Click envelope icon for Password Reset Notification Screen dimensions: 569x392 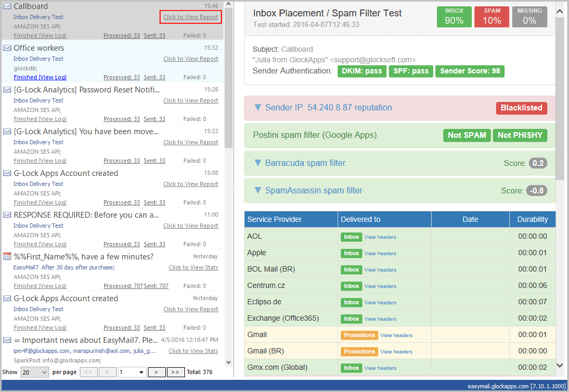(7, 90)
